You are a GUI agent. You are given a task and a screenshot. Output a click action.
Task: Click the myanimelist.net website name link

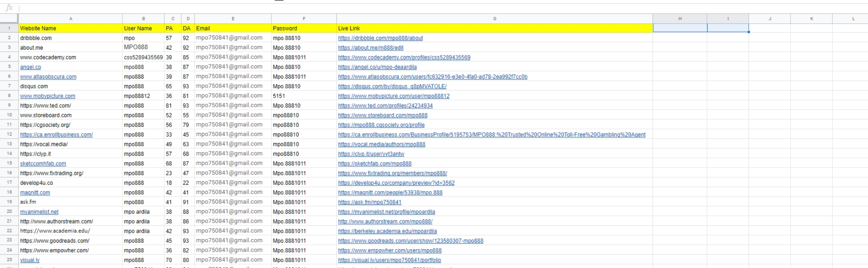pyautogui.click(x=39, y=212)
